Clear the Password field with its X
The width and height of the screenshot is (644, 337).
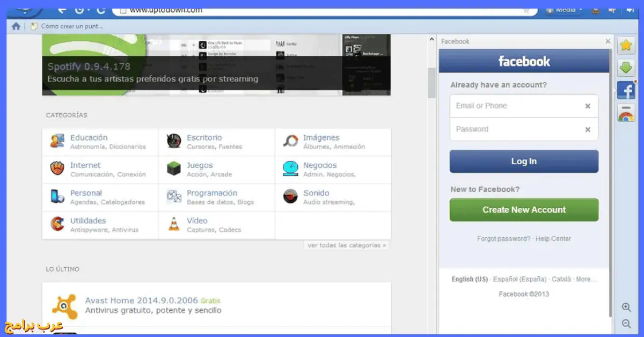[588, 129]
